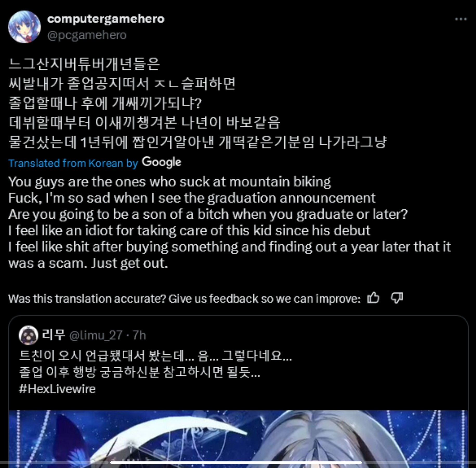Screen dimensions: 476x468
Task: Click the original Korean tweet text
Action: point(198,103)
